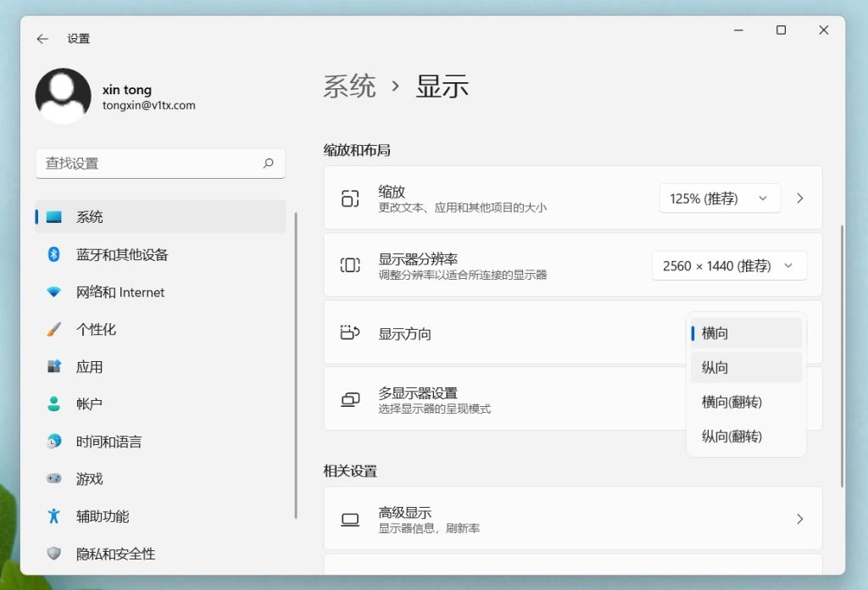The width and height of the screenshot is (868, 590).
Task: Choose 纵向(翻转) orientation option
Action: [x=746, y=436]
